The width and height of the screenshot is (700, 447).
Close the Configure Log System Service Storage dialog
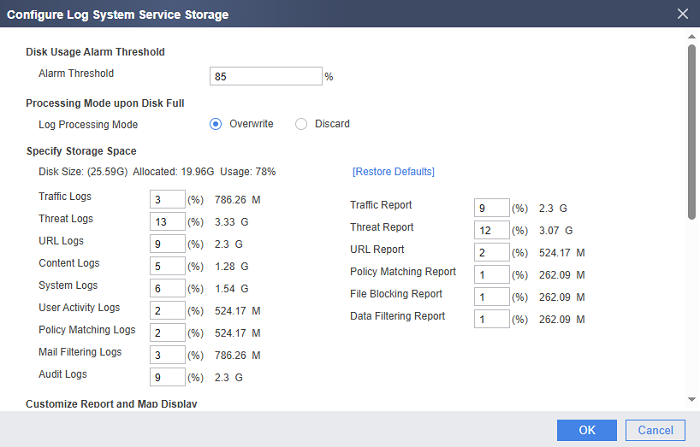click(x=682, y=15)
